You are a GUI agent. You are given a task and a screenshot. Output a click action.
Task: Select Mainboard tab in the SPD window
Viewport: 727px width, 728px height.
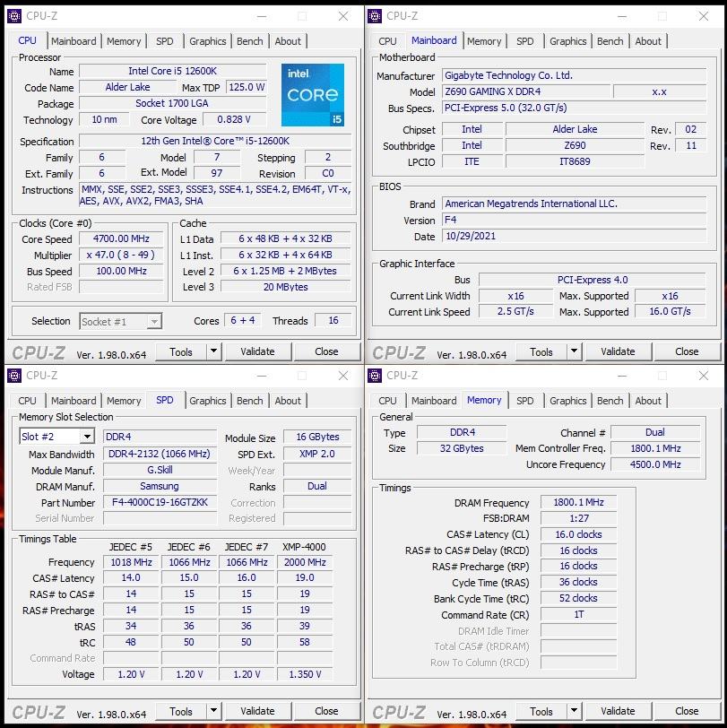click(74, 400)
